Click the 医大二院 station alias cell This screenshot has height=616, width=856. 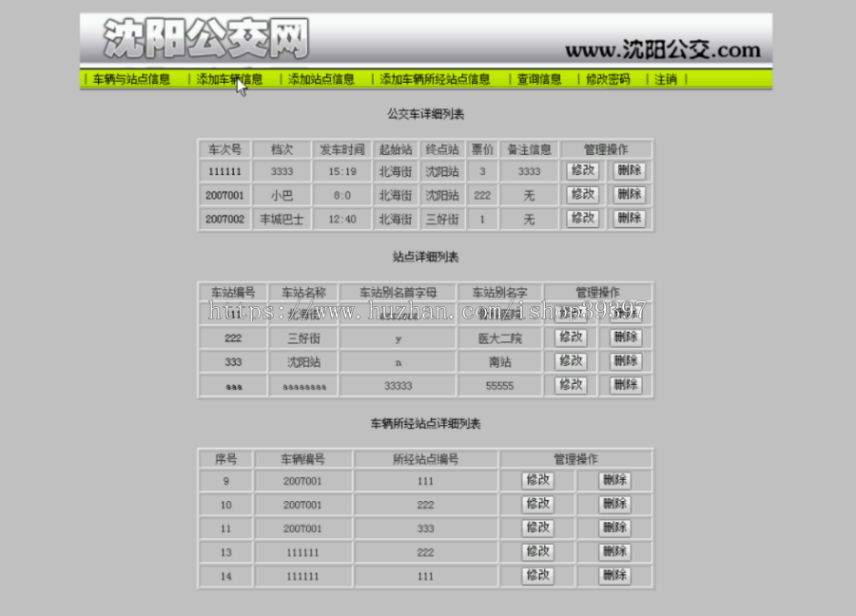(x=500, y=338)
